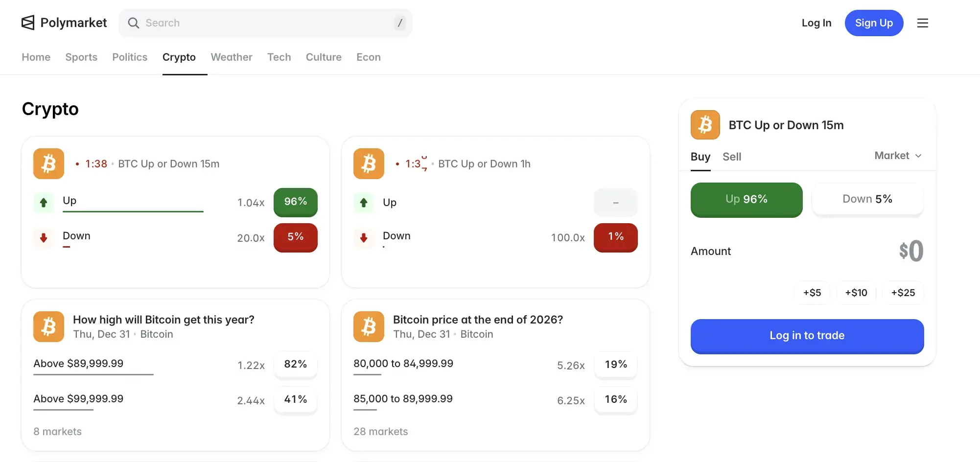The image size is (980, 462).
Task: Open the Market order type dropdown
Action: (x=898, y=156)
